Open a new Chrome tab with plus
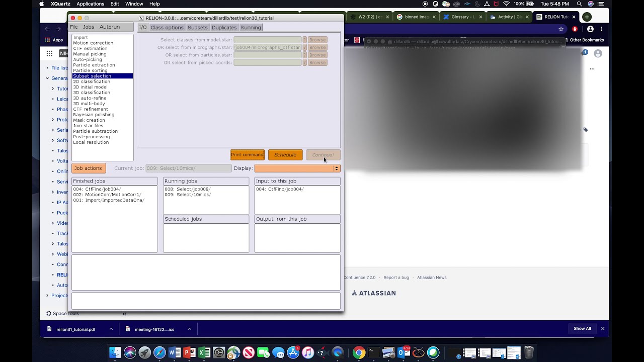Viewport: 644px width, 362px height. coord(587,17)
